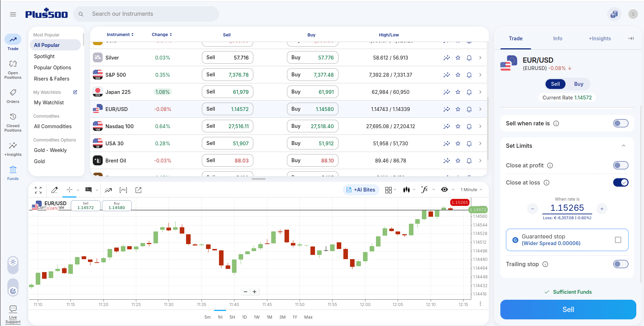Image resolution: width=644 pixels, height=326 pixels.
Task: Collapse the trade panel with arrow icon
Action: tap(631, 39)
